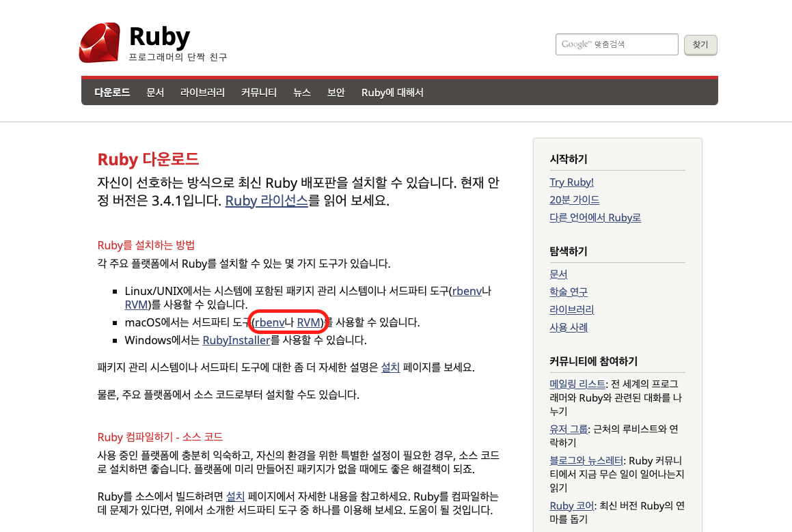792x532 pixels.
Task: Click the Ruby를 설치하는 방법 heading
Action: tap(146, 245)
